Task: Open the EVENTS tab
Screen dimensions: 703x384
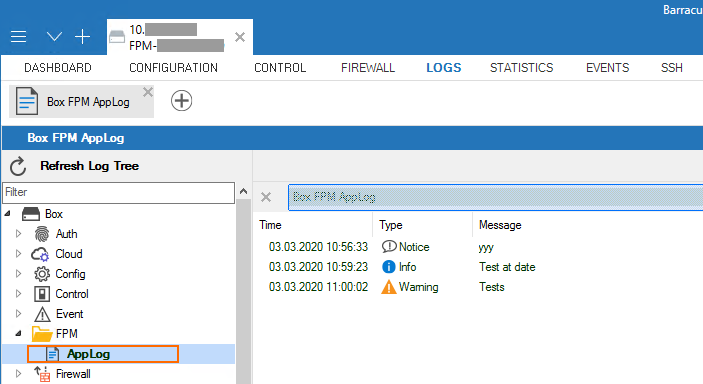Action: pyautogui.click(x=608, y=68)
